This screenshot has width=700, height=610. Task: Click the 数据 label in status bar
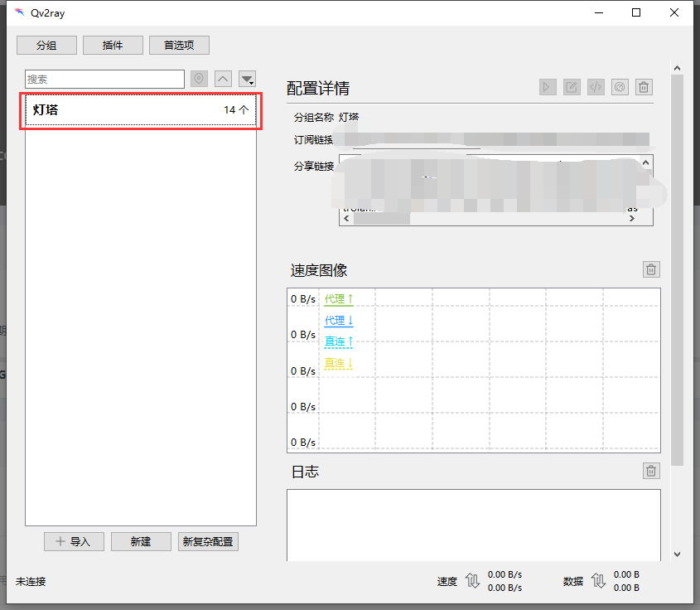[x=573, y=582]
